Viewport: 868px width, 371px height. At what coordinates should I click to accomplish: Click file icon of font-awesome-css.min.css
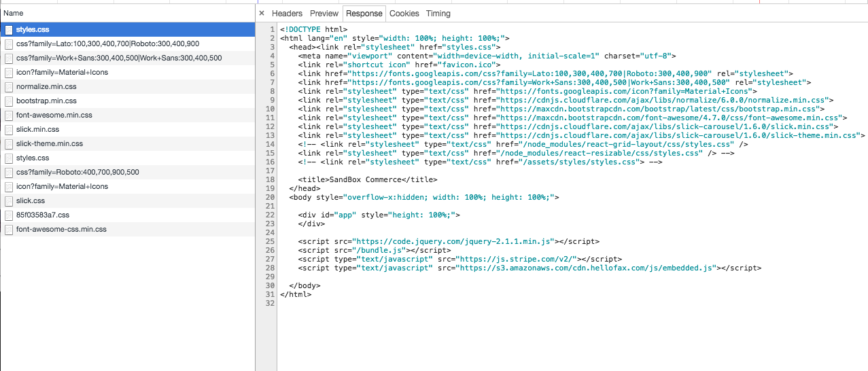[9, 230]
